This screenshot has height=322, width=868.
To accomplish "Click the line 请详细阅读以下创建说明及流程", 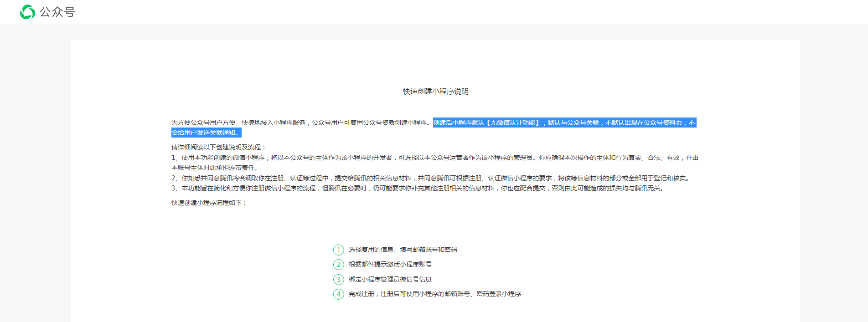I will 219,147.
